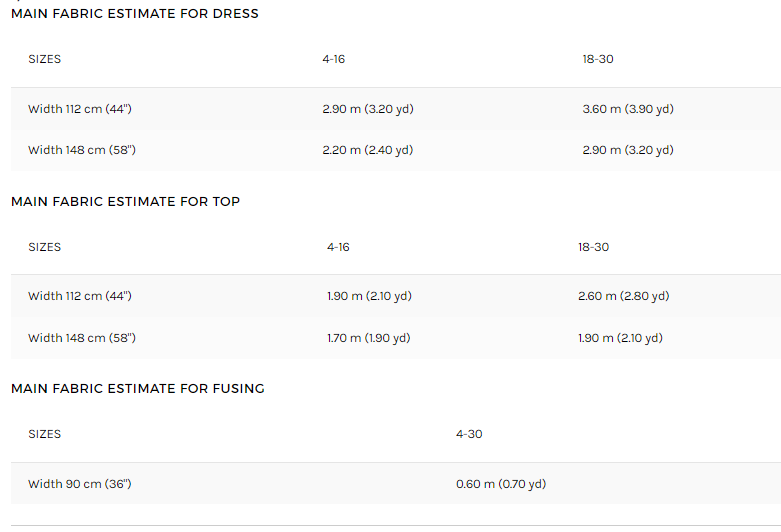Viewport: 781px width, 532px height.
Task: Click the top '1.90 m (2.10 yd)' cell for sizes 4-16
Action: click(x=369, y=296)
